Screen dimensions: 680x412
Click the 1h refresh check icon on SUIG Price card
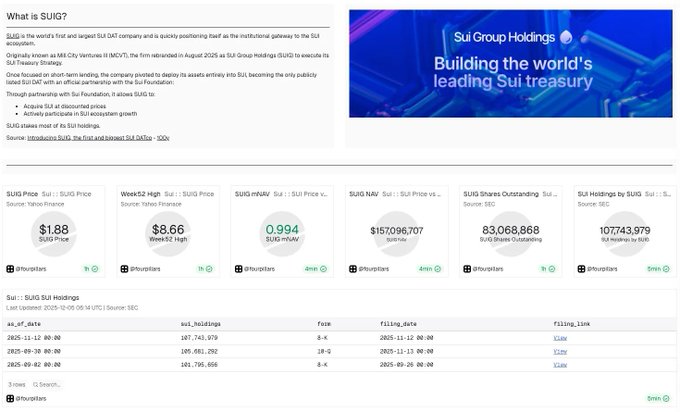coord(95,269)
